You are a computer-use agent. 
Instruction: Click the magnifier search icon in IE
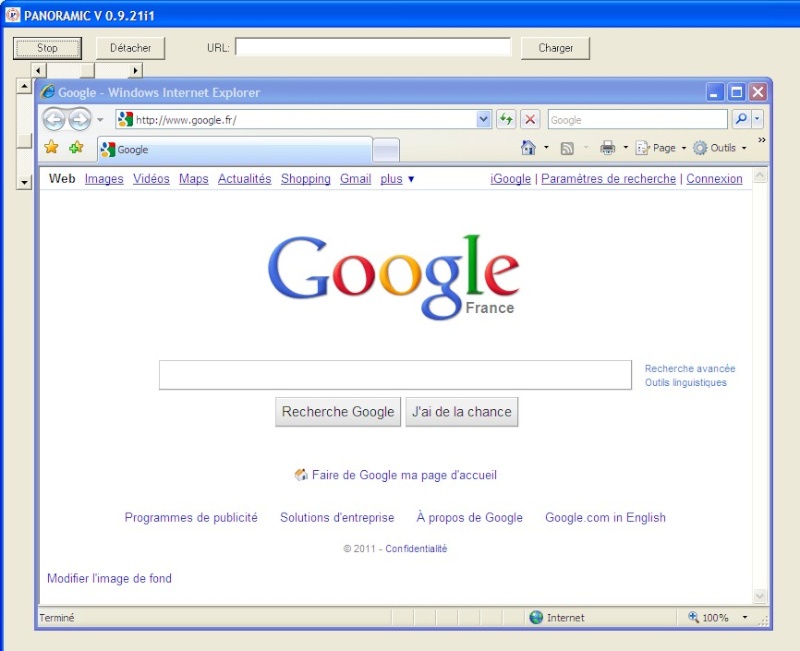pos(741,119)
